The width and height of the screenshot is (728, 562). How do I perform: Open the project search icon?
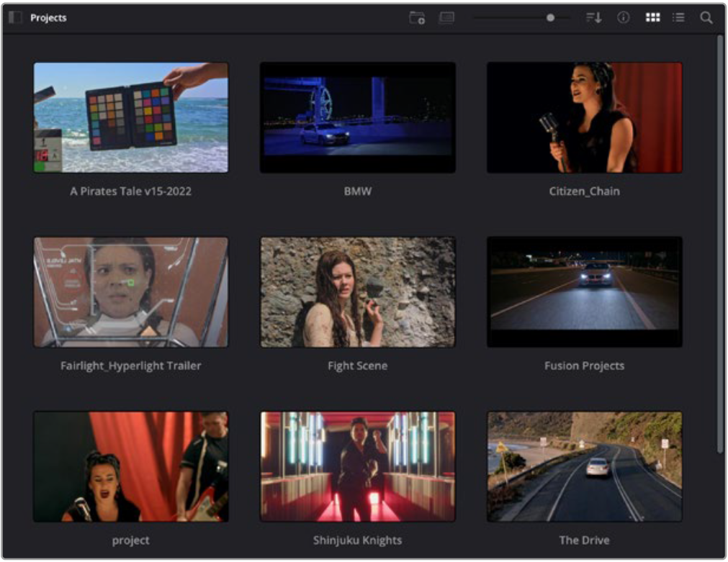point(706,18)
